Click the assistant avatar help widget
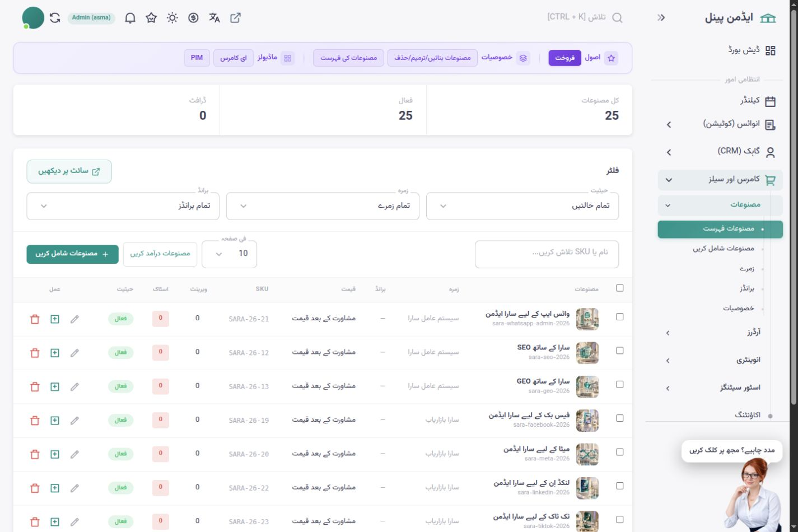The height and width of the screenshot is (532, 798). [753, 494]
